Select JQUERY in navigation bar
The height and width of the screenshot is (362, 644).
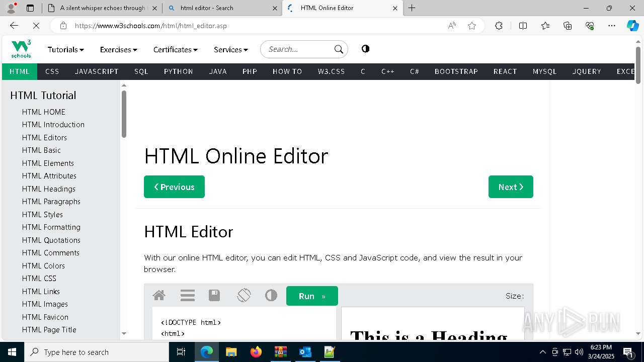(x=587, y=71)
